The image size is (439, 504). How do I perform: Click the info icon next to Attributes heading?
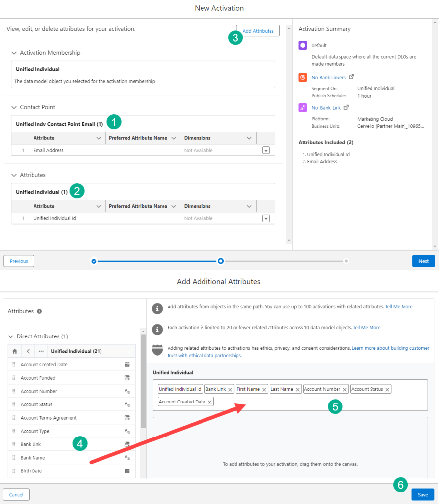pyautogui.click(x=39, y=311)
